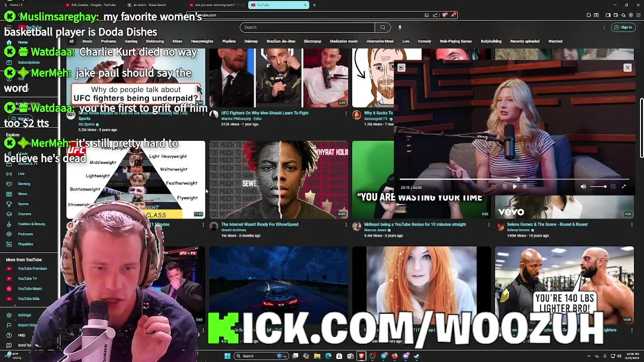Adjust the mini player volume slider
The height and width of the screenshot is (362, 644).
click(598, 187)
